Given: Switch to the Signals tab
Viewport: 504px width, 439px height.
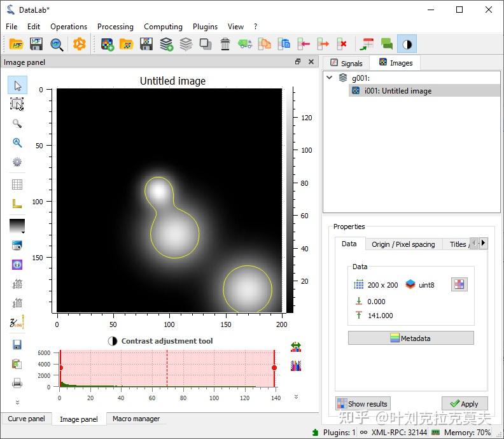Looking at the screenshot, I should click(x=346, y=63).
